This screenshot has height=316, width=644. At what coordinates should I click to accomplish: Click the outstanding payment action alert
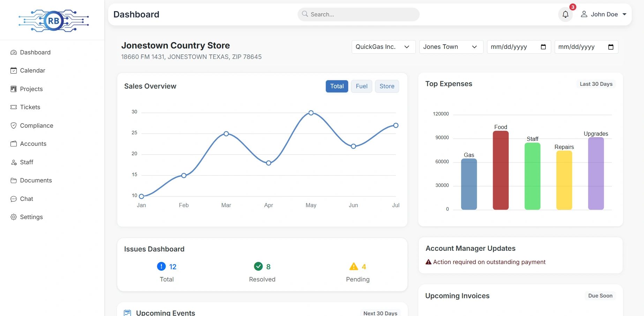[489, 262]
